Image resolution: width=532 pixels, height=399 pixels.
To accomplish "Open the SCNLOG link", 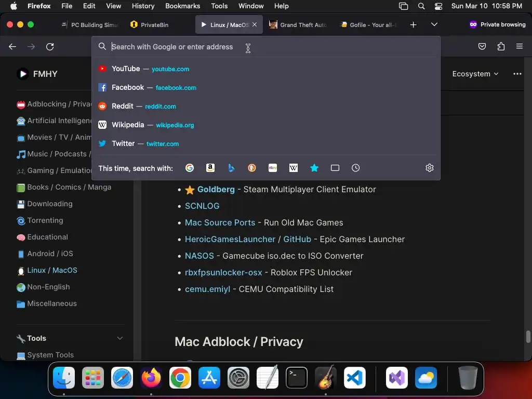I will pyautogui.click(x=202, y=206).
